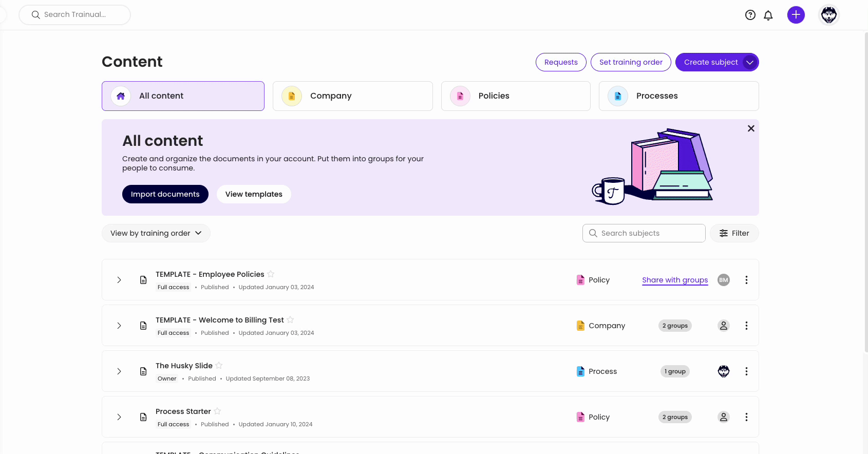Click the BM owner avatar on Employee Policies
The height and width of the screenshot is (454, 868).
click(x=724, y=280)
